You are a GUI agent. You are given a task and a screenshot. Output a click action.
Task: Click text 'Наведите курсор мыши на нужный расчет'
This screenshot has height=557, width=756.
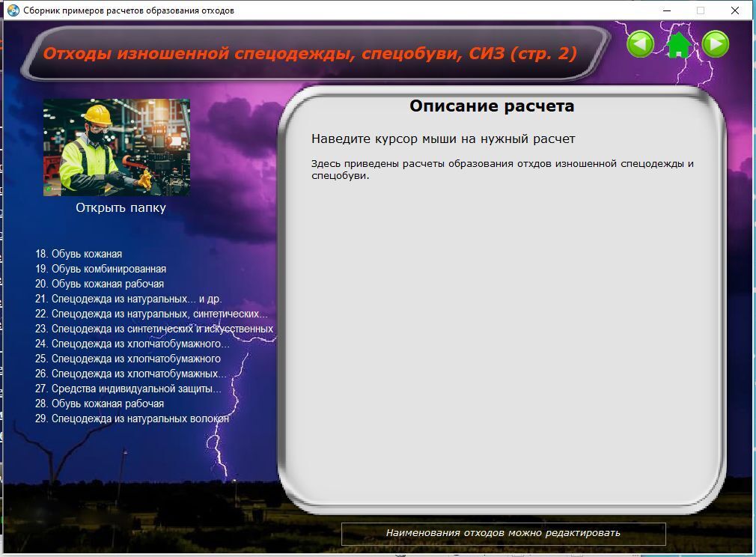pos(443,139)
